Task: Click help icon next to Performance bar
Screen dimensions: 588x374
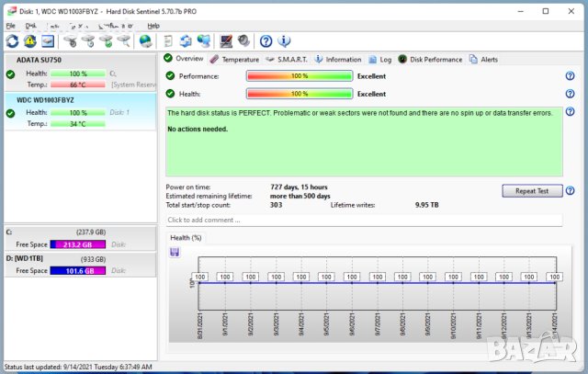Action: click(x=570, y=76)
